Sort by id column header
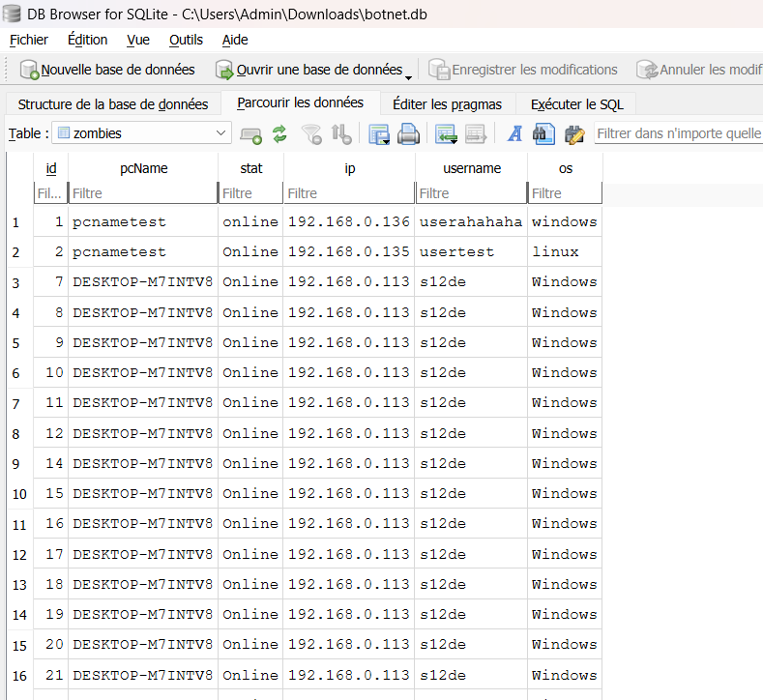This screenshot has width=763, height=700. point(51,168)
